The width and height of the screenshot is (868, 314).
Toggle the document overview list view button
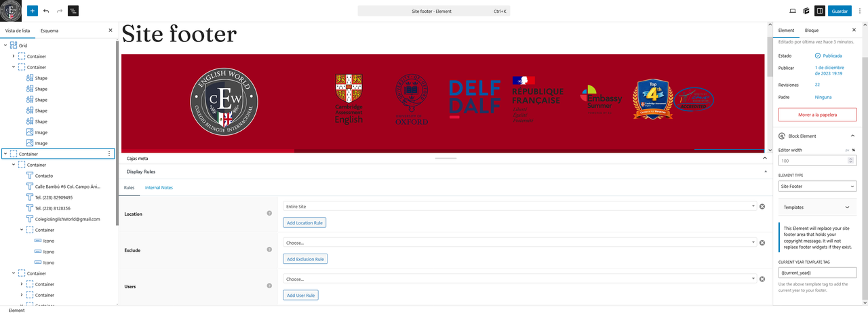pos(73,11)
